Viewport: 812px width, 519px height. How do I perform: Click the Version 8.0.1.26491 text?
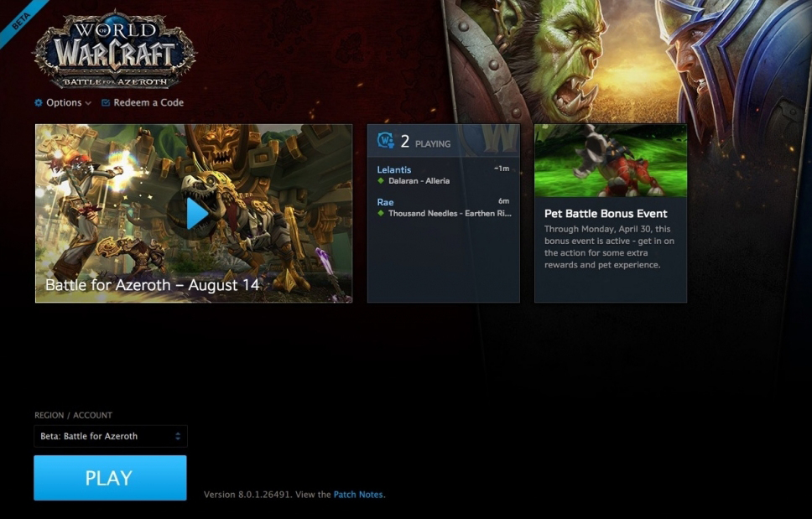[x=247, y=494]
